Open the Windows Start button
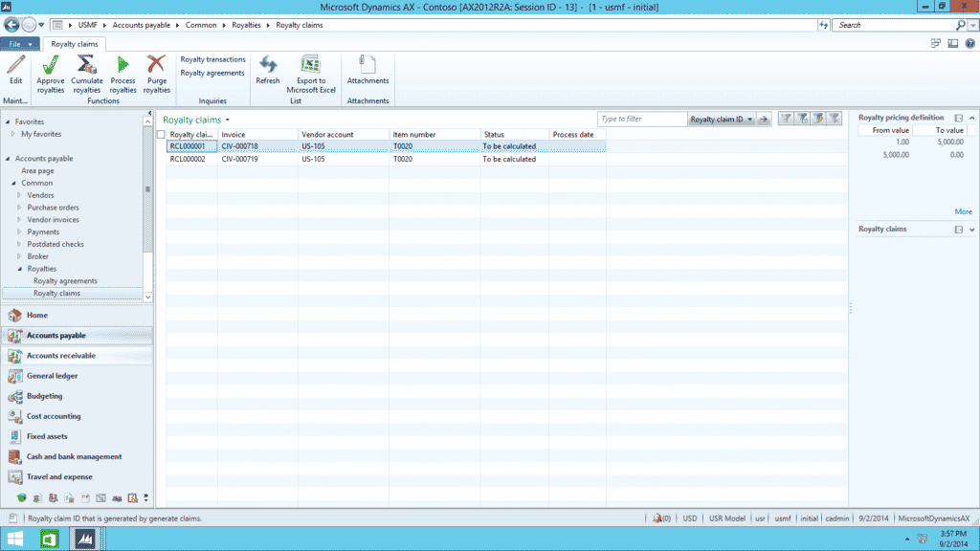Viewport: 980px width, 551px height. click(x=15, y=539)
